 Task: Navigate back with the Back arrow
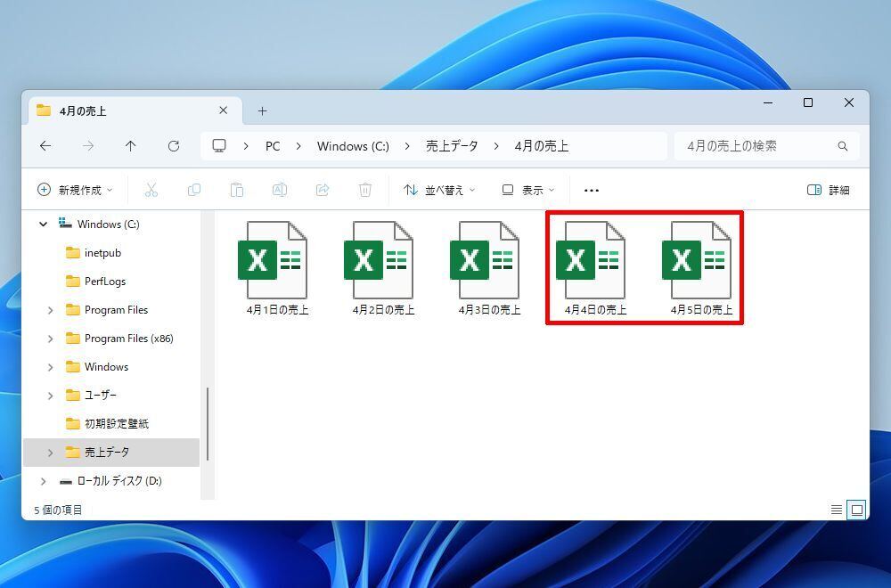click(x=45, y=146)
